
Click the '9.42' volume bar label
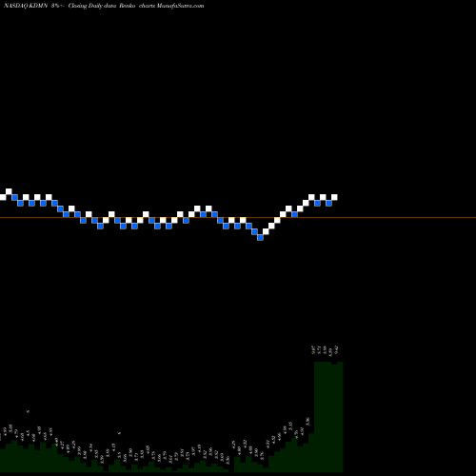pos(337,349)
